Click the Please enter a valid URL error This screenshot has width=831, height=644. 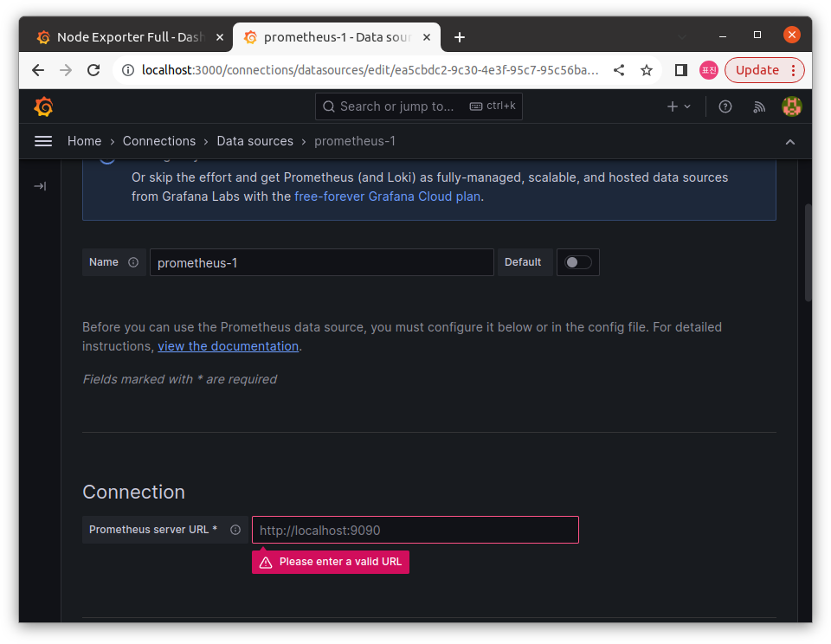point(330,562)
